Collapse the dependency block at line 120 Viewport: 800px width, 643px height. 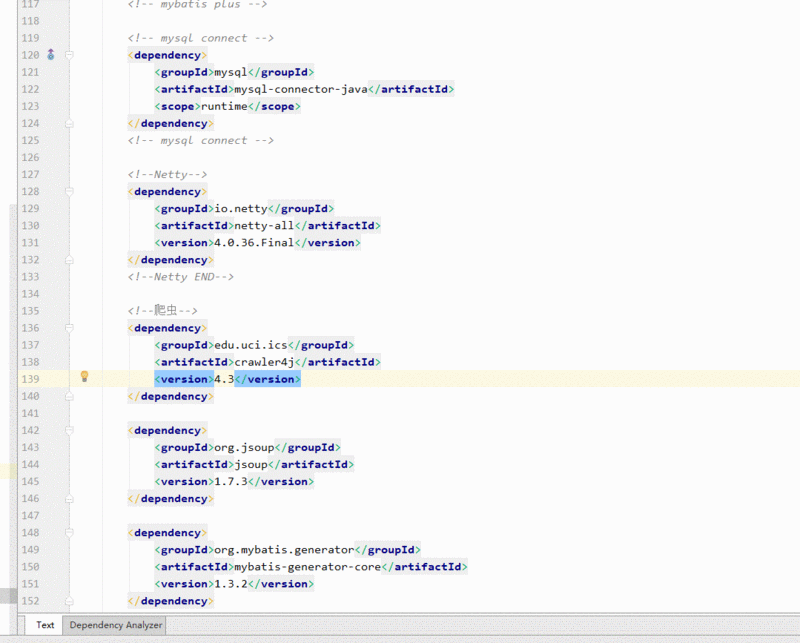coord(69,55)
